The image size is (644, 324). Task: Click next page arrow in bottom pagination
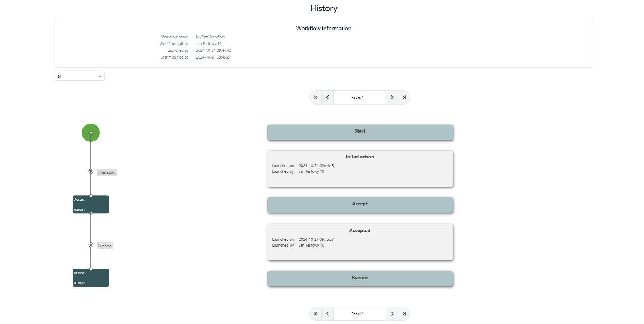coord(392,314)
